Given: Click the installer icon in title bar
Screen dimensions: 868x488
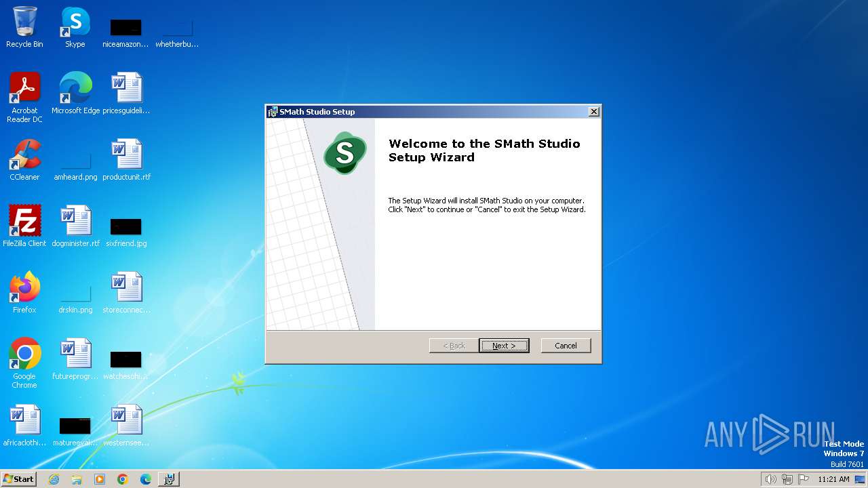Looking at the screenshot, I should pos(273,112).
